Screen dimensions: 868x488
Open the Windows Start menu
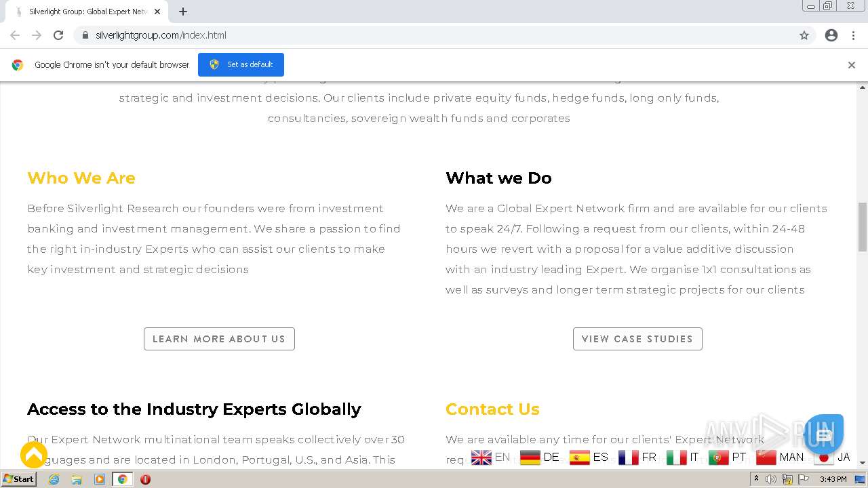[18, 479]
